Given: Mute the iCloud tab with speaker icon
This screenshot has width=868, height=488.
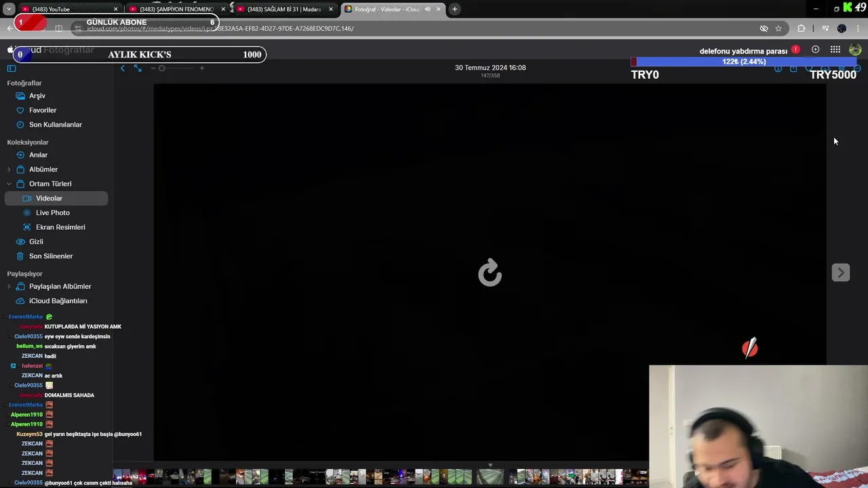Looking at the screenshot, I should [427, 9].
